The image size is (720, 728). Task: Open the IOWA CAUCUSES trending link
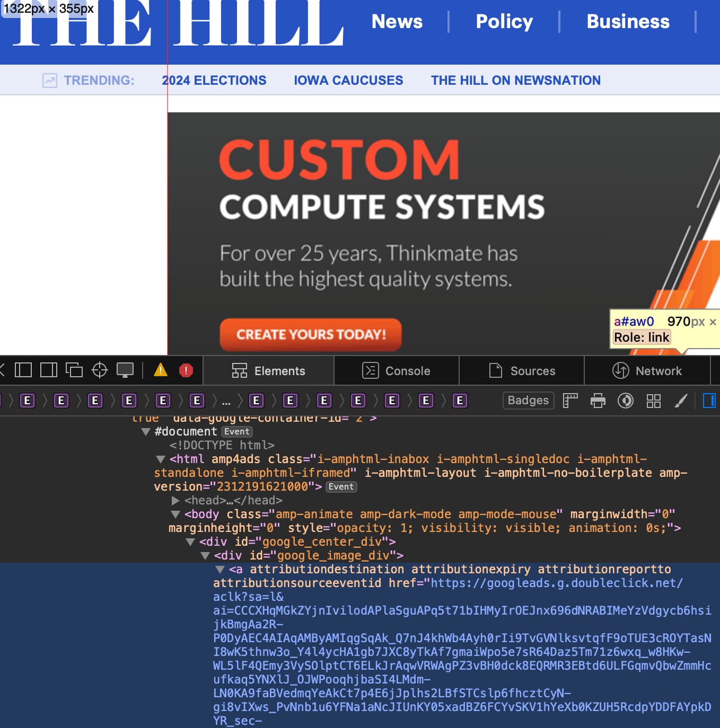(348, 81)
